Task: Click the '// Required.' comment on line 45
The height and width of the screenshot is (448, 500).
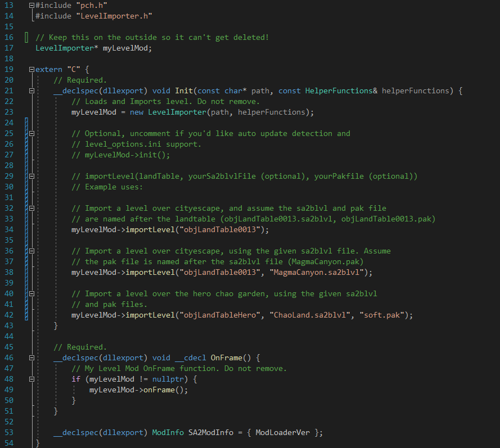Action: coord(80,347)
